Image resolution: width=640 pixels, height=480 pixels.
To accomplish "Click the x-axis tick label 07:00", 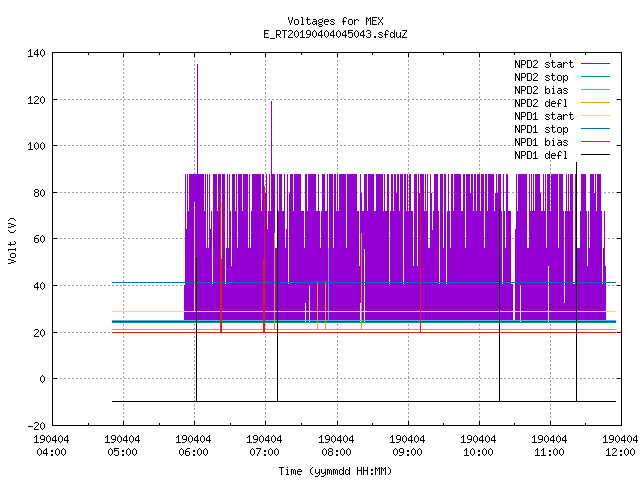I will 264,453.
